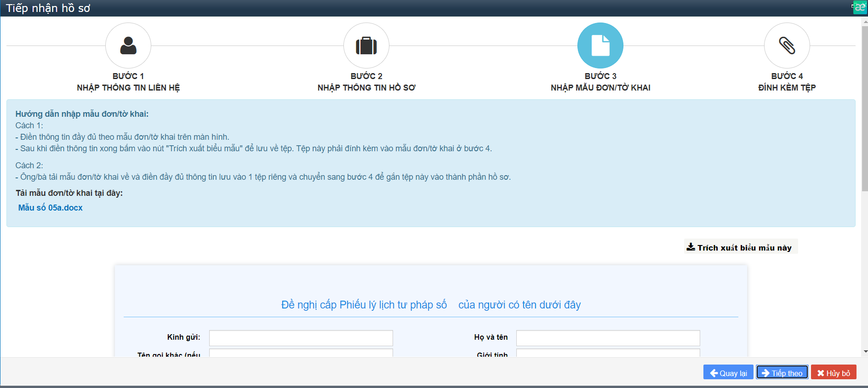Click the person icon for step 1
868x388 pixels.
pyautogui.click(x=128, y=46)
